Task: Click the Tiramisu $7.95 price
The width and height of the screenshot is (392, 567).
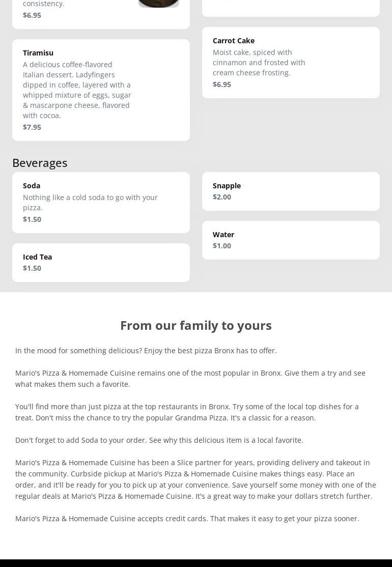Action: (32, 127)
